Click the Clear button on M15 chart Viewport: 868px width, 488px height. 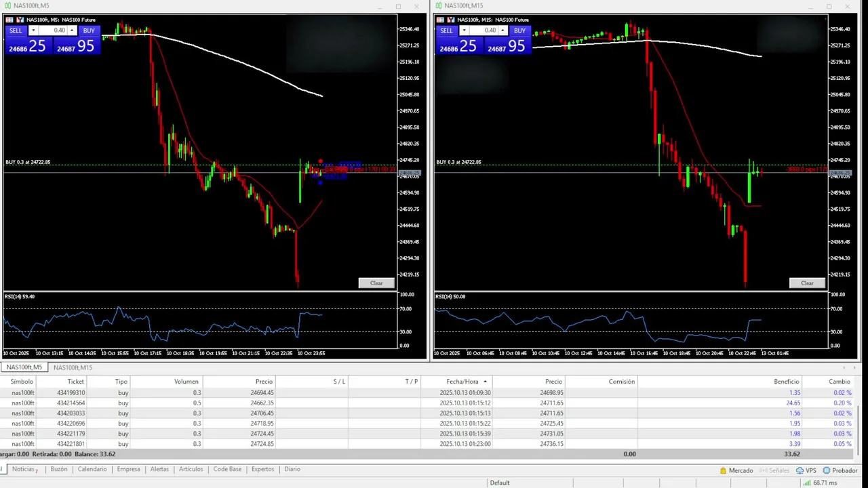807,283
